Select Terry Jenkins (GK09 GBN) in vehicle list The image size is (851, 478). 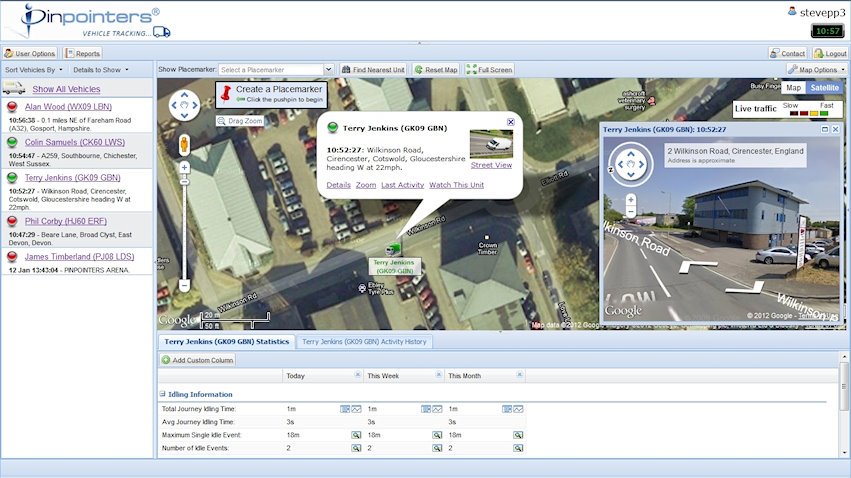pos(73,177)
